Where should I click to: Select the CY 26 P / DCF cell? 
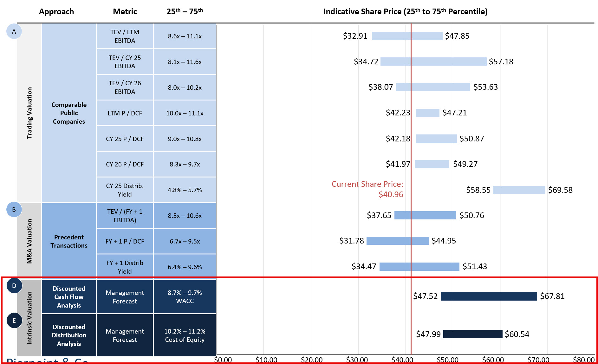tap(125, 164)
